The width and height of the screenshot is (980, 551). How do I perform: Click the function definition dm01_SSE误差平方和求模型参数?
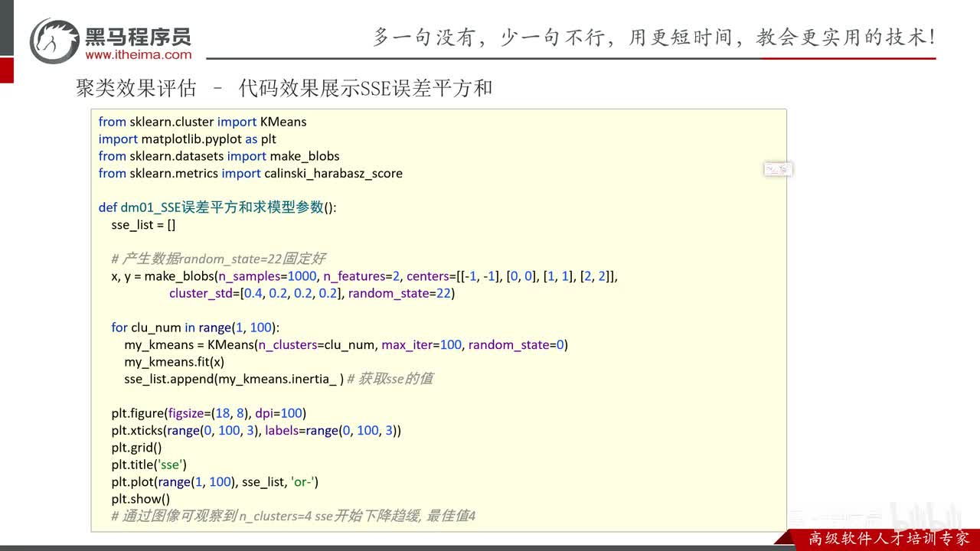[x=217, y=207]
